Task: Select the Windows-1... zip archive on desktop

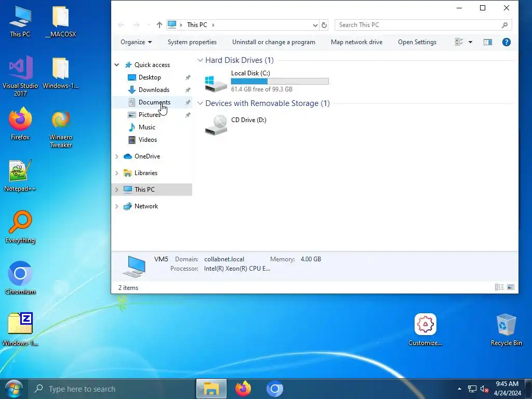Action: tap(20, 329)
